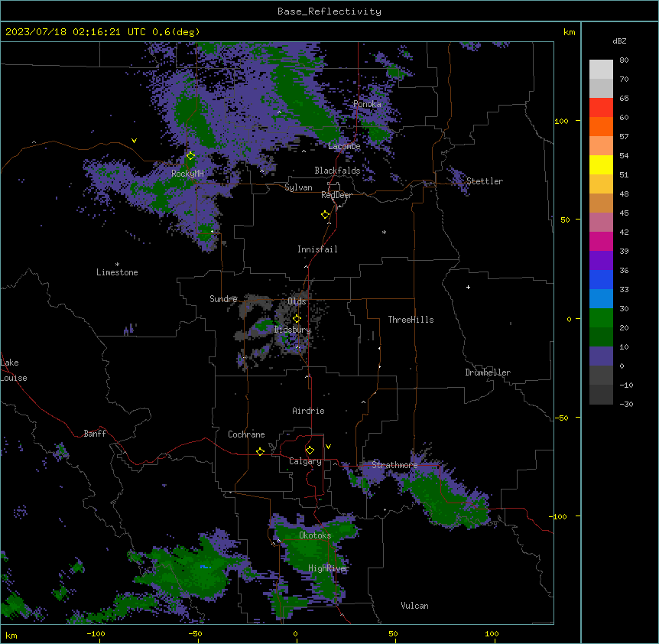This screenshot has height=644, width=659.
Task: Click the HighRiver label
Action: pos(329,568)
